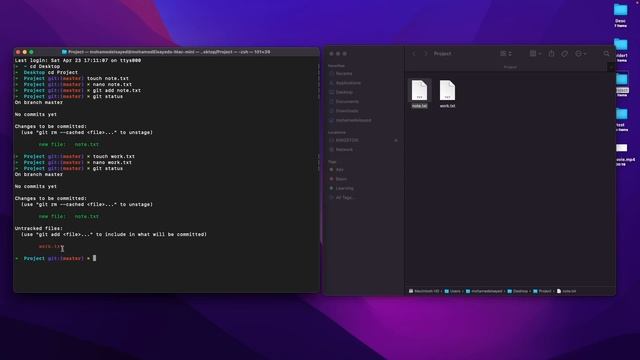Viewport: 640px width, 360px height.
Task: Click note.txt in the path bar
Action: (x=567, y=291)
